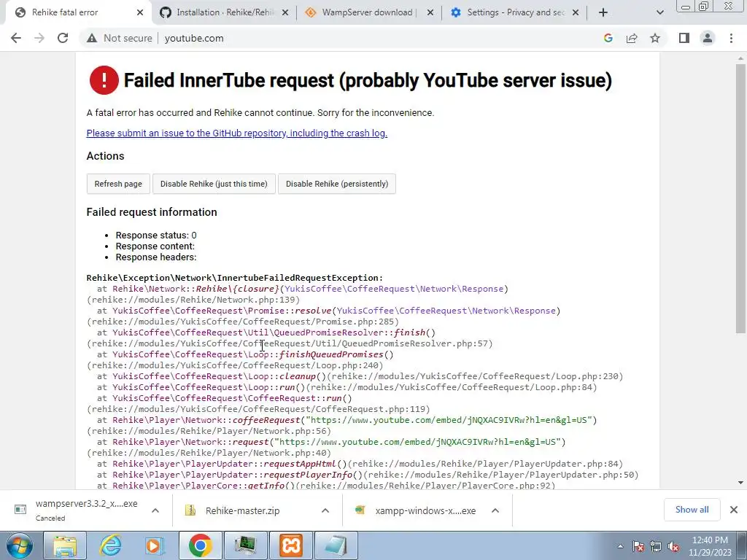Close the Installation Rehike tab
Screen dimensions: 747x560
(x=285, y=13)
